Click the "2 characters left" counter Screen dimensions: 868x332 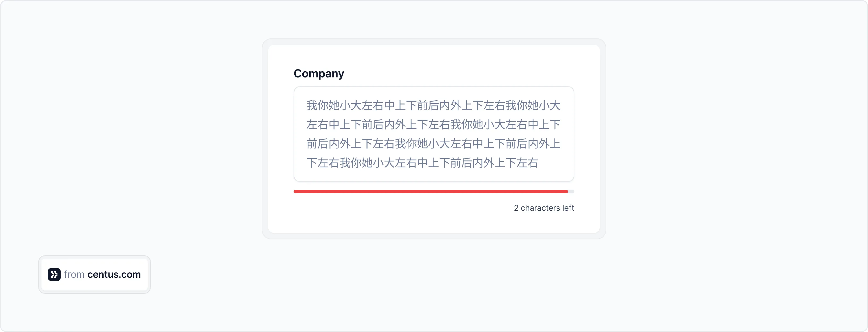point(544,208)
